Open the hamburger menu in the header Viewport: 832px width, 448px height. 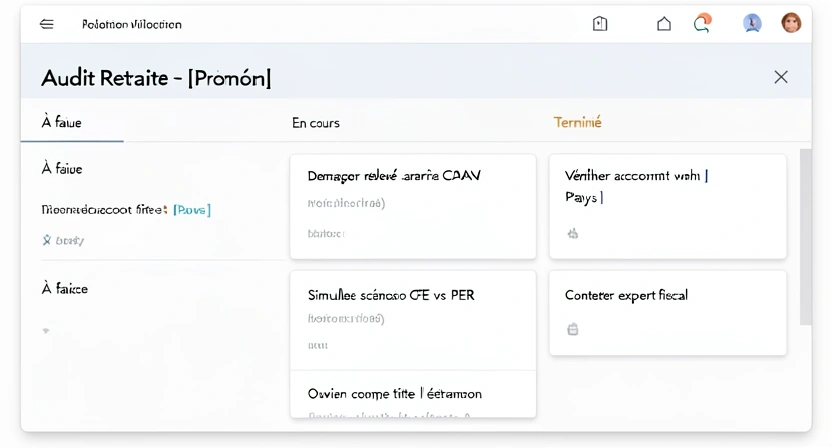point(47,24)
